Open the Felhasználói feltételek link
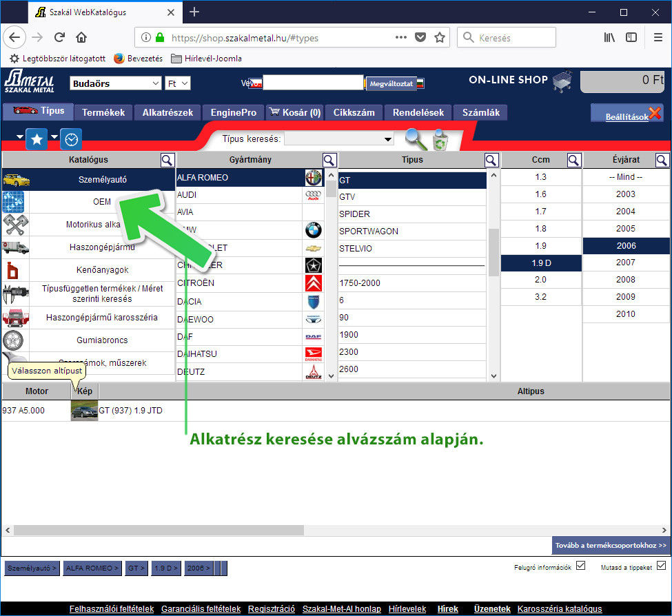Image resolution: width=672 pixels, height=616 pixels. click(x=112, y=608)
